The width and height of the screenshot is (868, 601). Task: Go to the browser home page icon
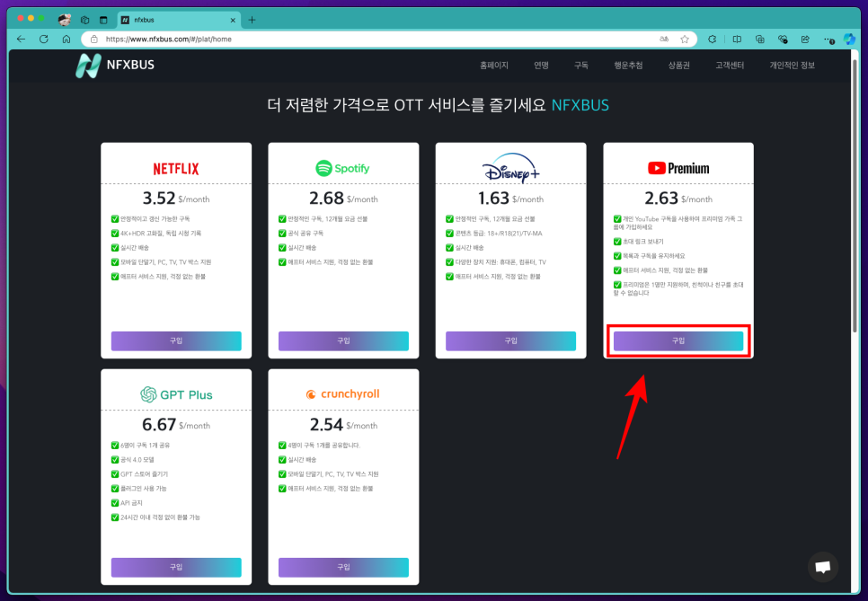pos(66,40)
